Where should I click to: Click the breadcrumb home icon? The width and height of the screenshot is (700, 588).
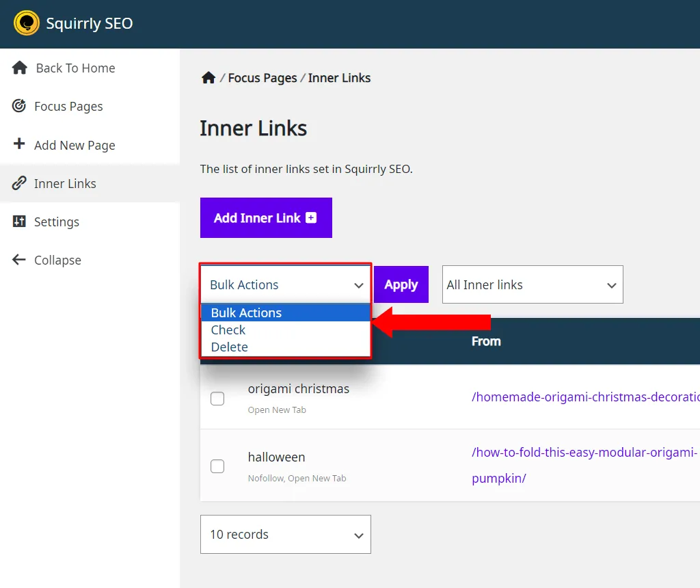click(x=208, y=78)
